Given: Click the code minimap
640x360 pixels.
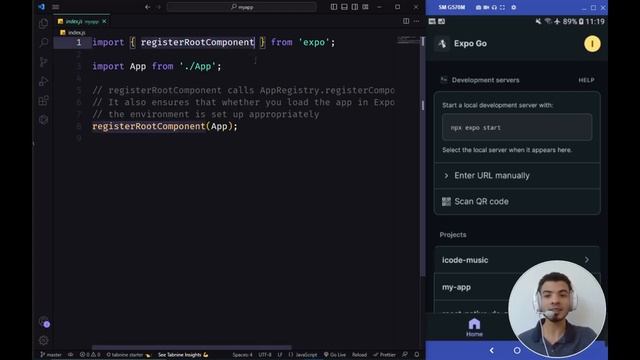Looking at the screenshot, I should pyautogui.click(x=408, y=40).
